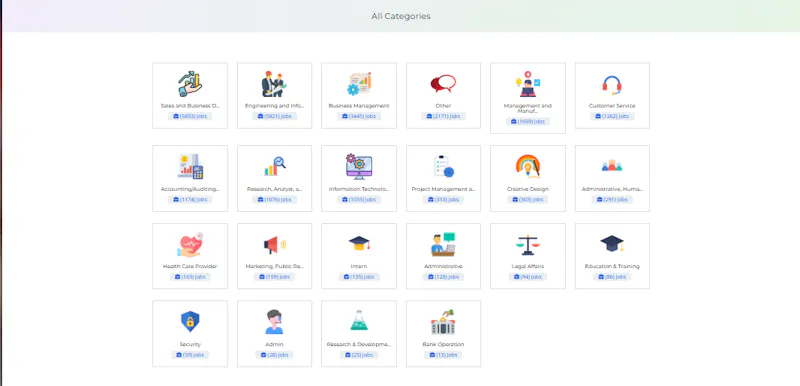Open the Sales and Business D... category title
The height and width of the screenshot is (386, 800).
(190, 106)
